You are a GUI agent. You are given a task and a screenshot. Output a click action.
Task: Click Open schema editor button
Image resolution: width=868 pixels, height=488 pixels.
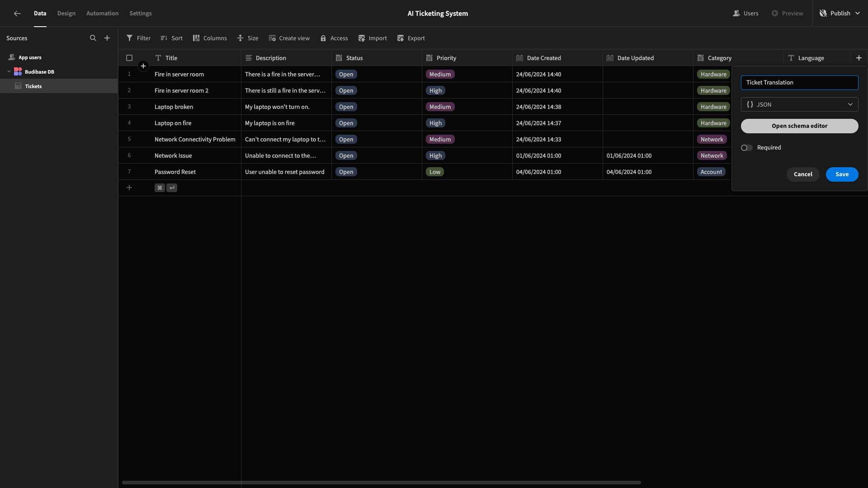(799, 126)
